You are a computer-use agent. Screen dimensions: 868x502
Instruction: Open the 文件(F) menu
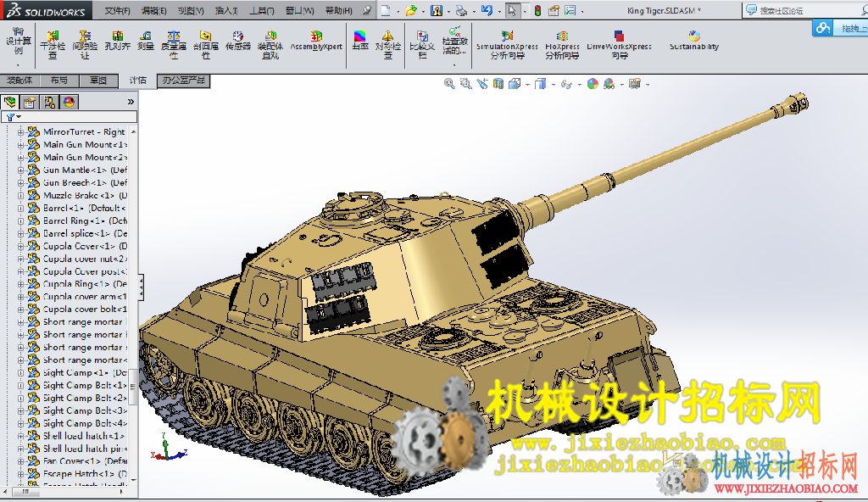click(117, 10)
